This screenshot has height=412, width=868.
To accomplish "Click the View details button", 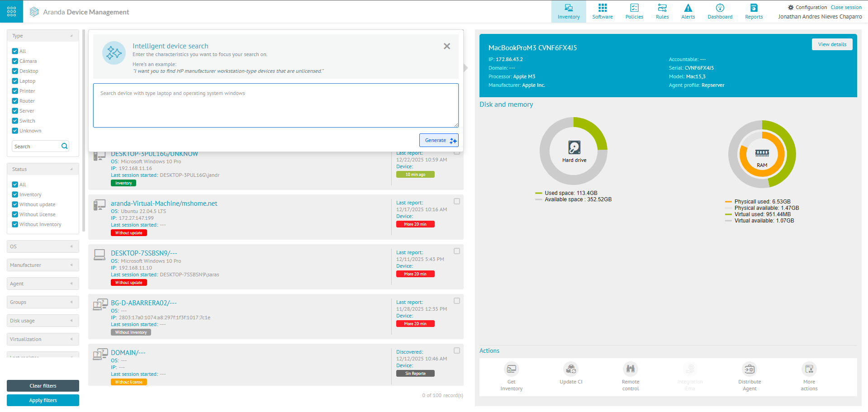I will (x=832, y=44).
